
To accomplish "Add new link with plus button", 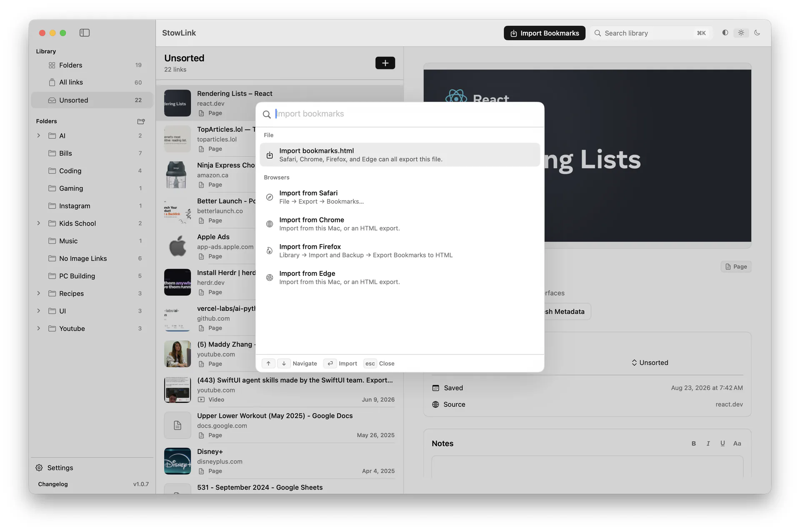I will pos(385,63).
